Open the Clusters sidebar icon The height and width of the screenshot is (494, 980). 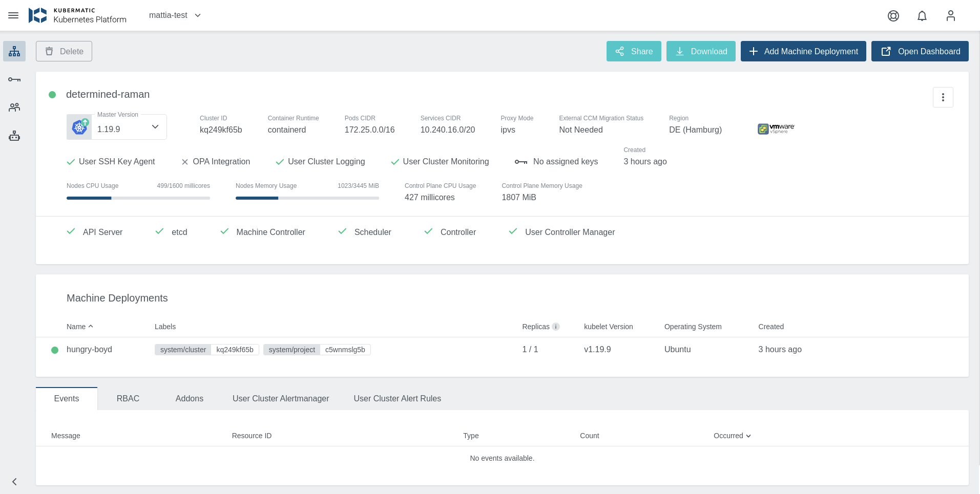(14, 51)
